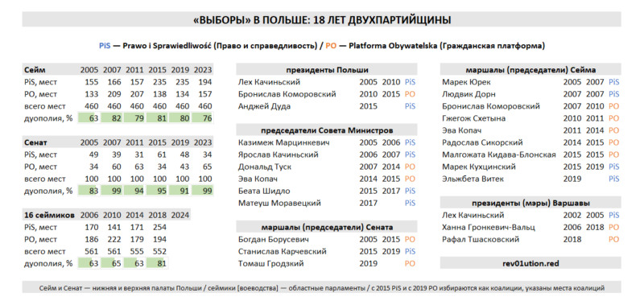Viewport: 644px width, 305px height.
Task: Select маршалы (председатели) Сейма header
Action: pyautogui.click(x=530, y=69)
